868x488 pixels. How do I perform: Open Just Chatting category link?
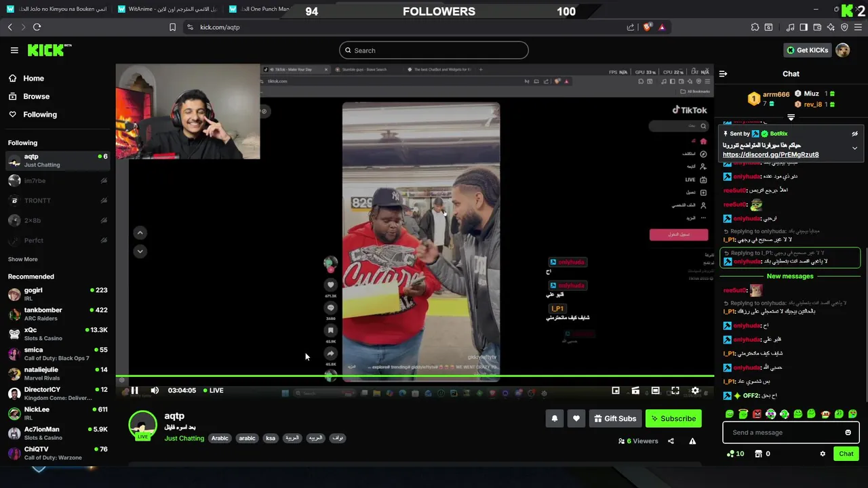[184, 439]
